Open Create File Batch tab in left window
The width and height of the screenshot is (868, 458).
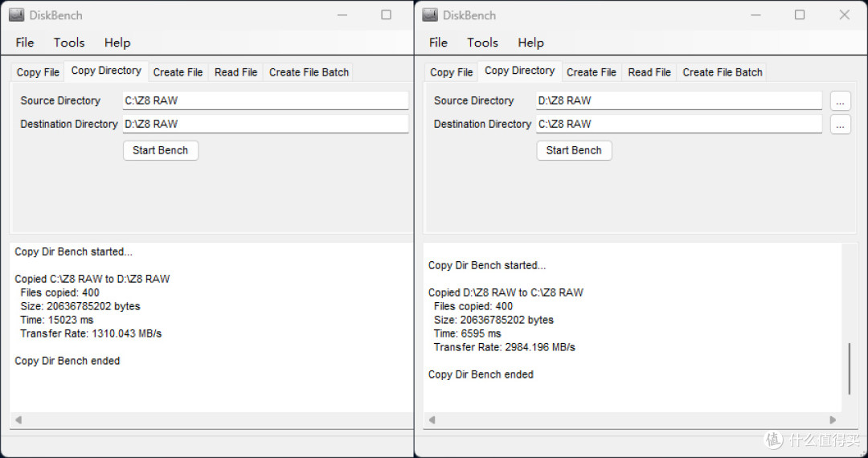point(309,72)
